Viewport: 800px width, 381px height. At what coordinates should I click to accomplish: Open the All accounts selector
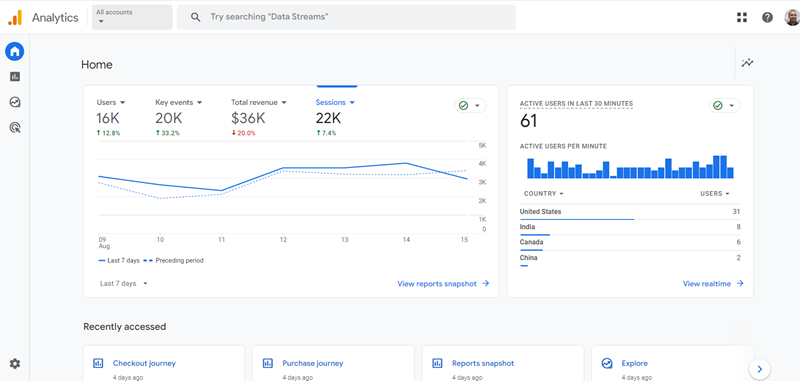tap(132, 17)
